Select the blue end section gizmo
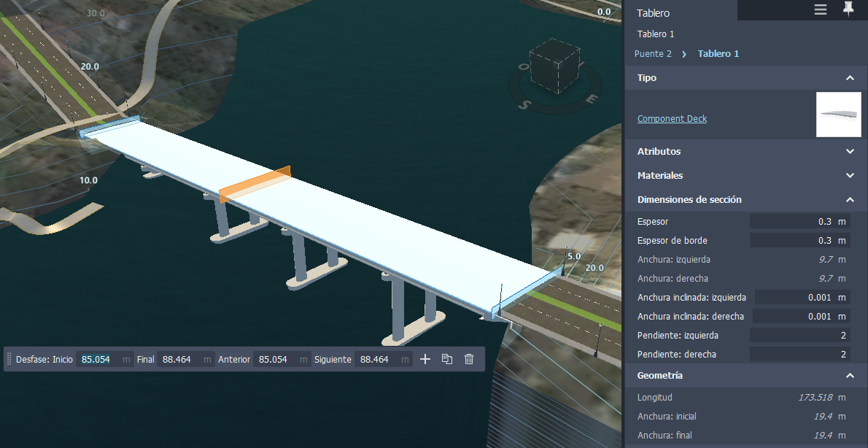868x448 pixels. click(x=527, y=292)
